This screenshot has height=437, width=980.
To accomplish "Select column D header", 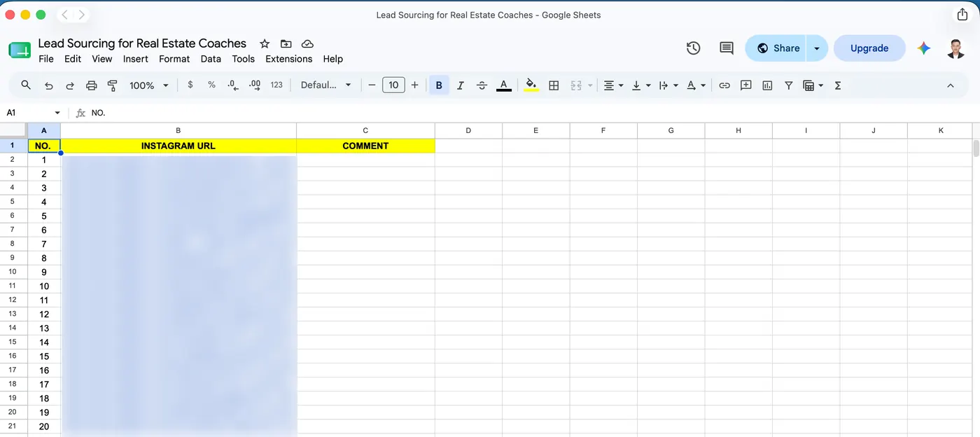I will tap(468, 130).
